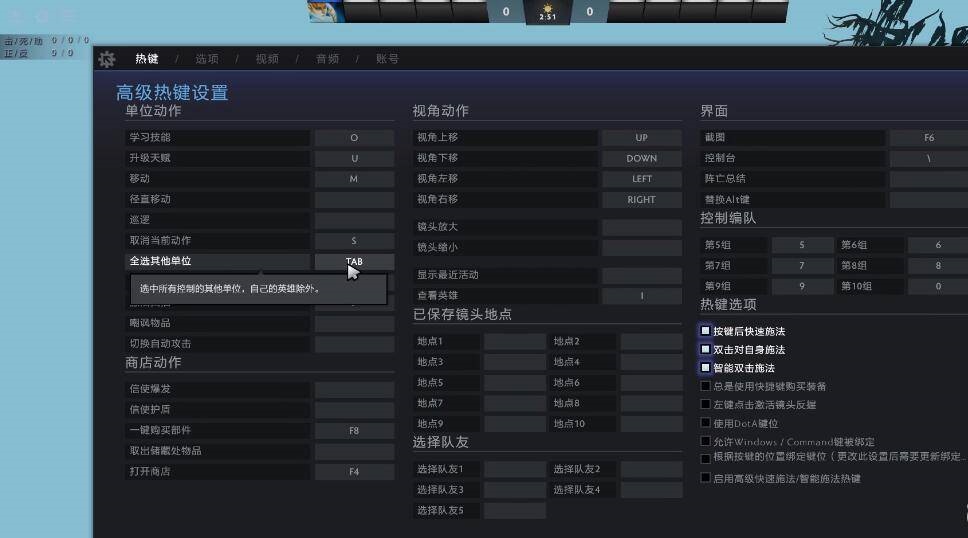Open the 视频 tab
968x538 pixels.
click(267, 59)
